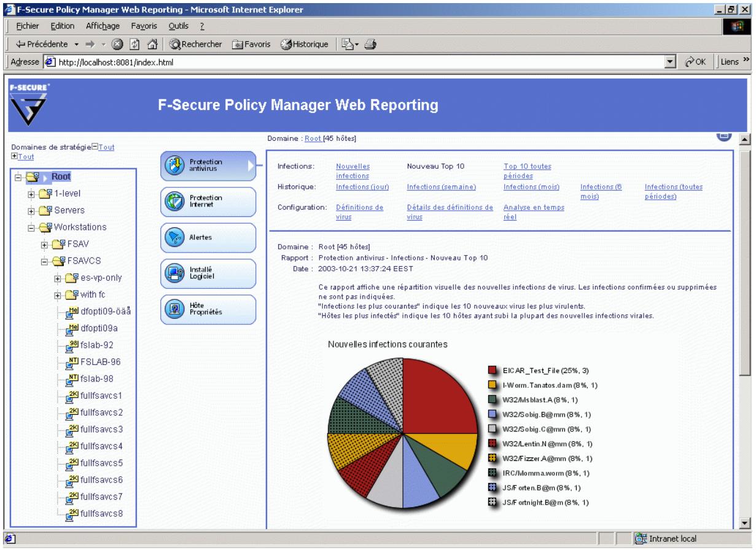
Task: Click the W32/Msblast.A green legend swatch
Action: [493, 399]
